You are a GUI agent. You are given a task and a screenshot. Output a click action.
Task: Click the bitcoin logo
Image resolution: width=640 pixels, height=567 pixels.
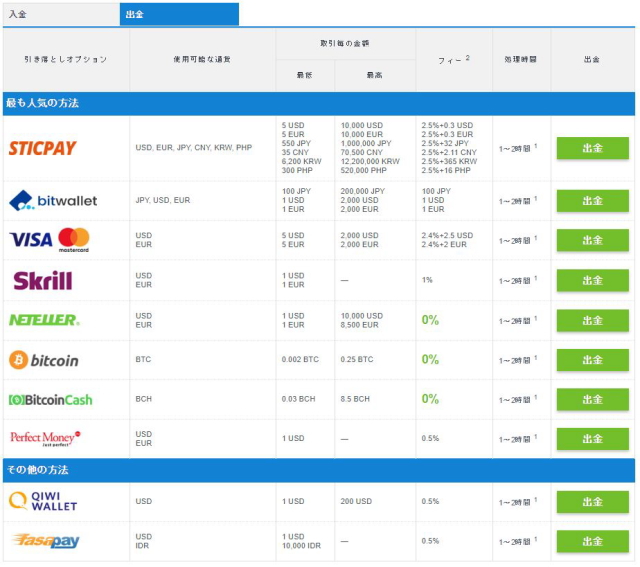tap(44, 360)
